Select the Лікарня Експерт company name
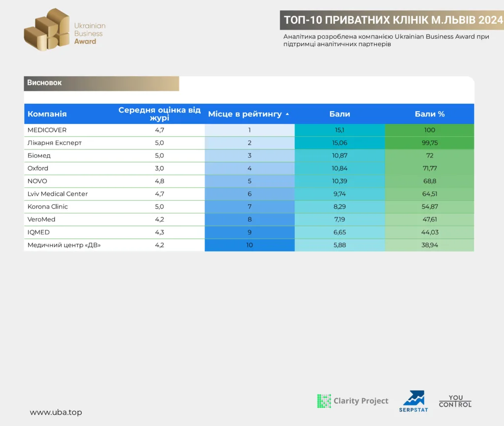The width and height of the screenshot is (504, 426). click(55, 143)
